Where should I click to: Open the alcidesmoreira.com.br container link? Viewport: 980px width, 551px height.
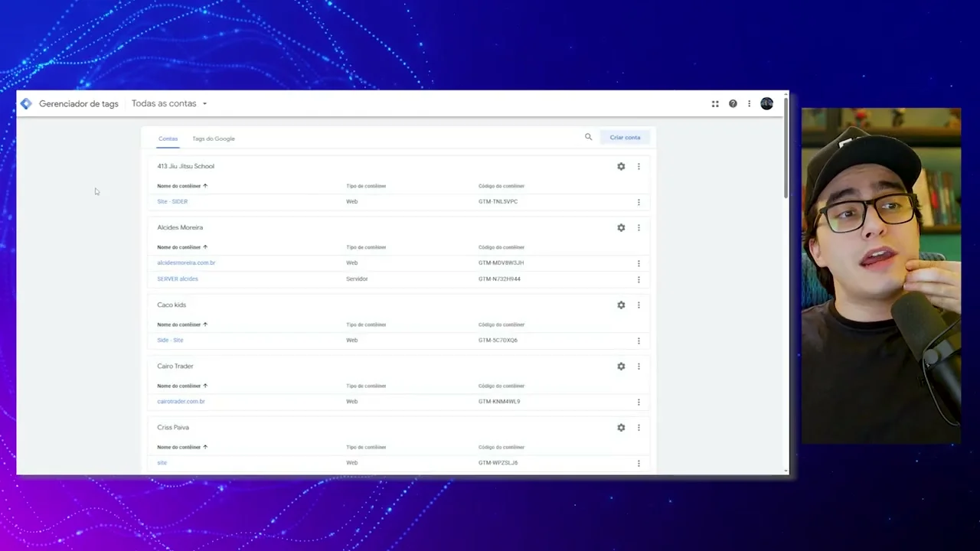click(x=186, y=262)
